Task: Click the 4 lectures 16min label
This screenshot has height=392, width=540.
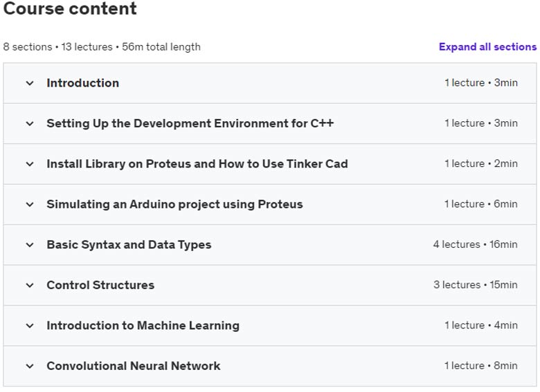Action: [x=475, y=244]
